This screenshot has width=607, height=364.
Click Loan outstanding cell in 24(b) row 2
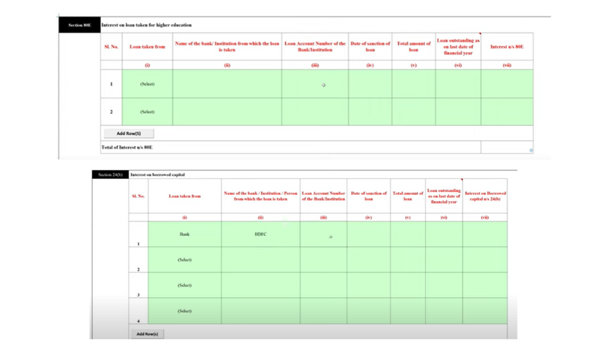click(444, 260)
